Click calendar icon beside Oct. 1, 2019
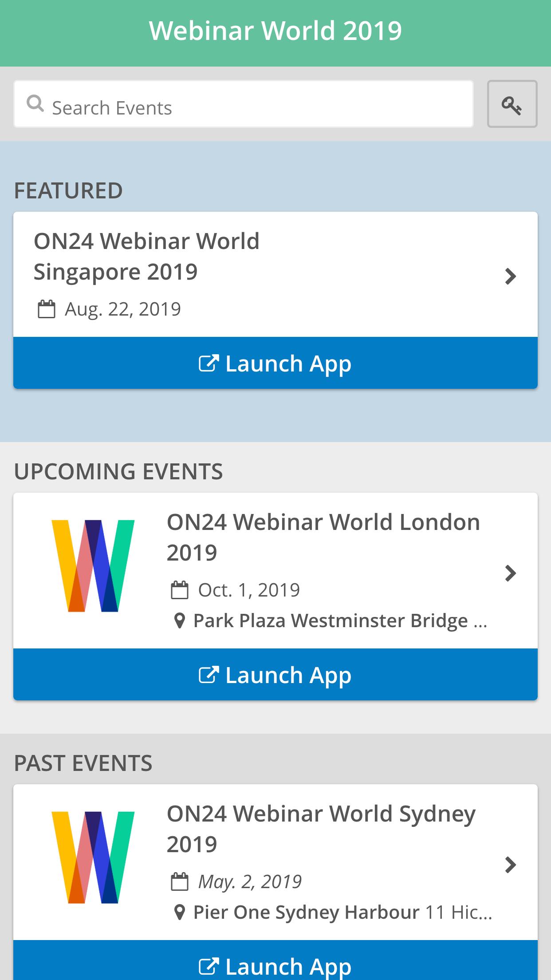The width and height of the screenshot is (551, 980). (180, 590)
